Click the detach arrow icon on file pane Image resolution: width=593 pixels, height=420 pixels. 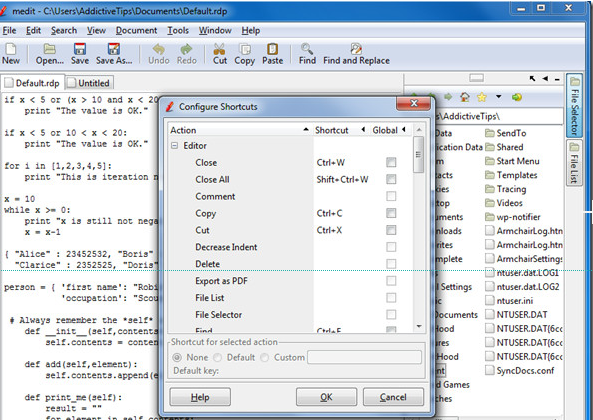(x=532, y=79)
